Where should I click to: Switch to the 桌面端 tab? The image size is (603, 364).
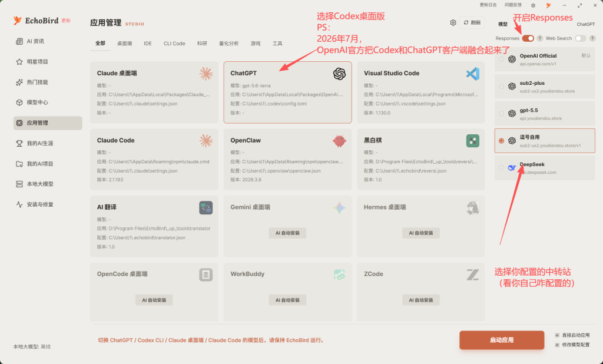[125, 44]
